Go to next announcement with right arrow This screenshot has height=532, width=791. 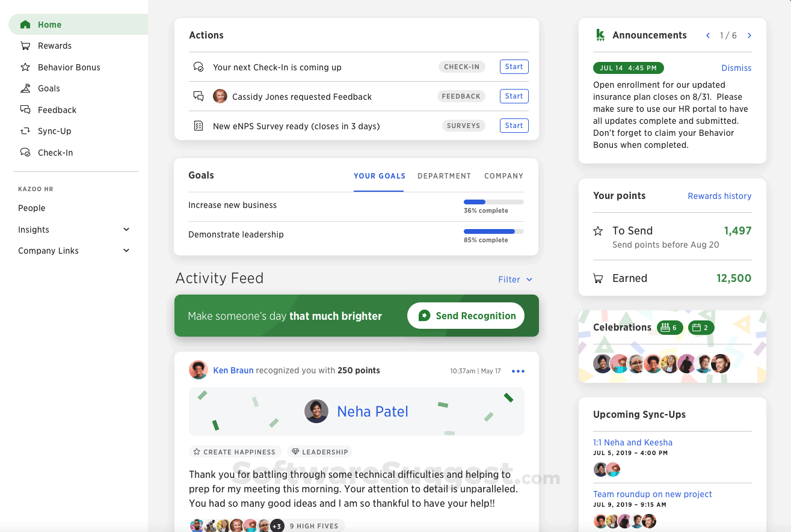point(749,35)
